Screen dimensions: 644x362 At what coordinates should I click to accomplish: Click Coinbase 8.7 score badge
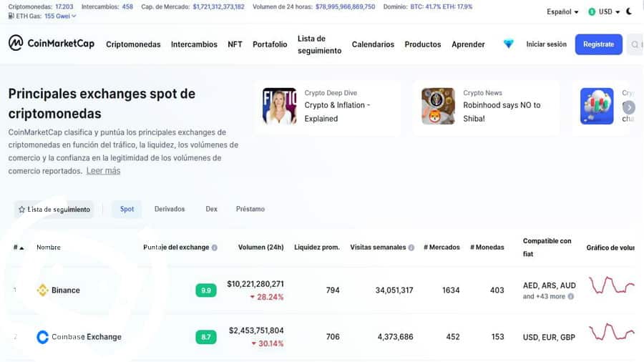[206, 338]
